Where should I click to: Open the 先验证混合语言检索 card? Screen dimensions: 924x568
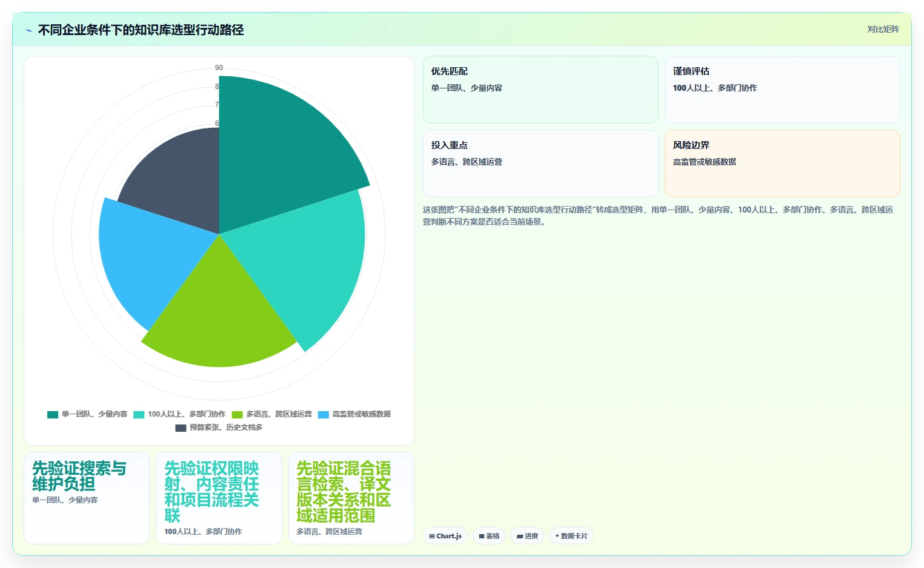point(351,498)
